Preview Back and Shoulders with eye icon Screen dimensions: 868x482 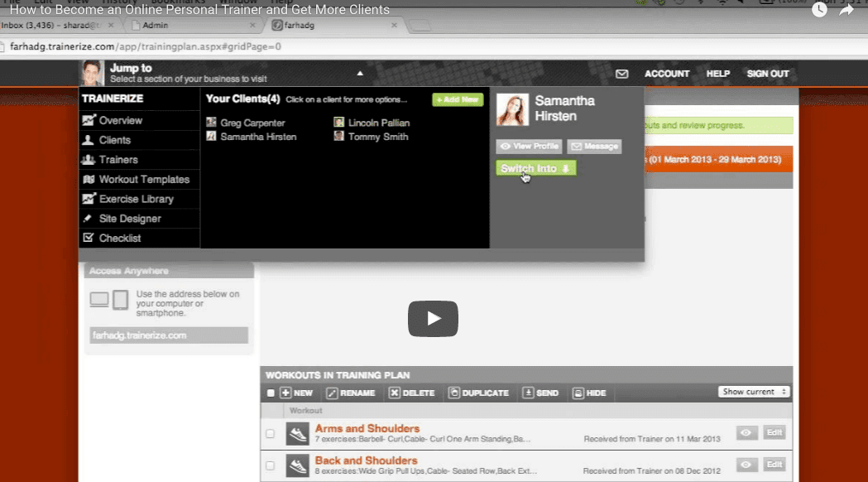[x=746, y=465]
